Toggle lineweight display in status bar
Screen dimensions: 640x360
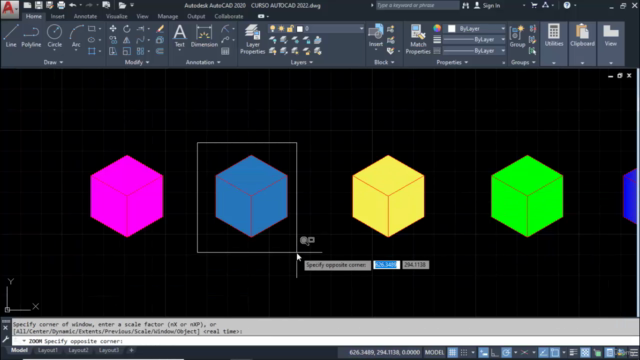(x=573, y=353)
